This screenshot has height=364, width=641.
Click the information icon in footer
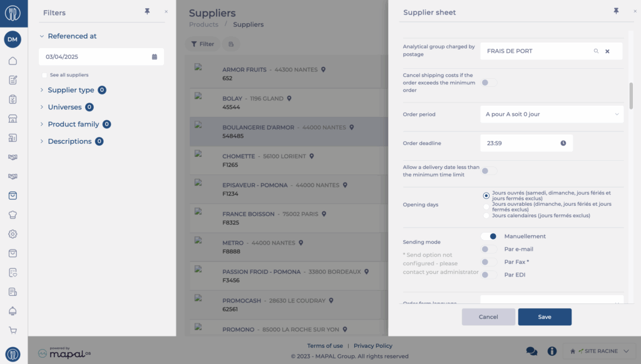(x=551, y=351)
